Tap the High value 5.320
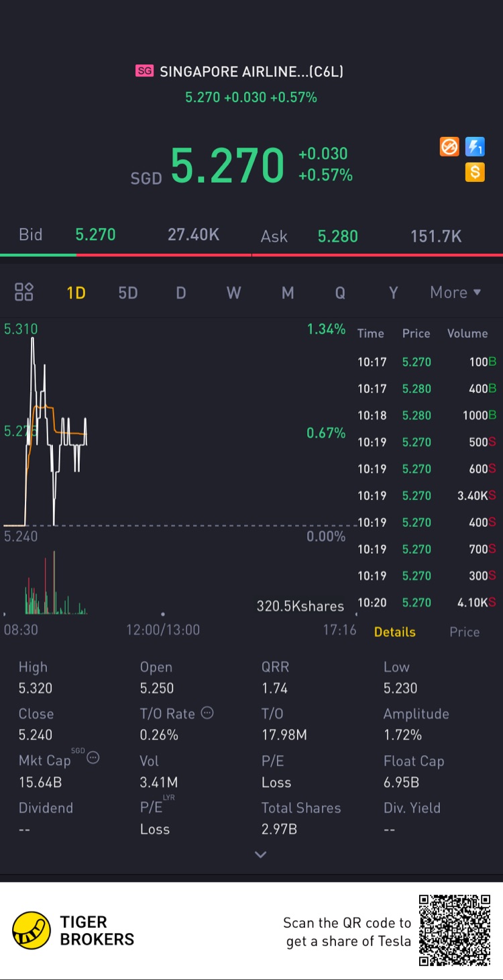The height and width of the screenshot is (980, 503). click(36, 689)
